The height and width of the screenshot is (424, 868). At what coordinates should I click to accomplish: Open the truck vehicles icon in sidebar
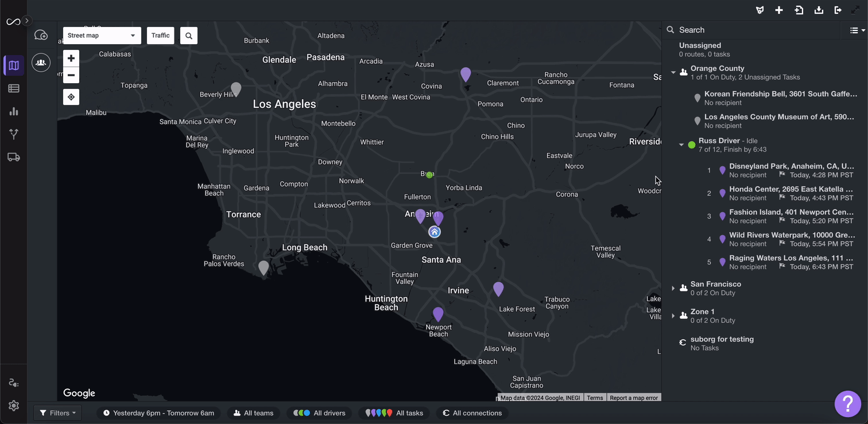pos(14,157)
